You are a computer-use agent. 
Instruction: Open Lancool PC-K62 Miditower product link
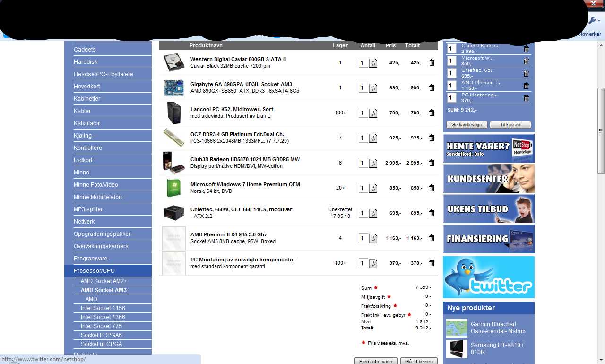click(x=232, y=109)
